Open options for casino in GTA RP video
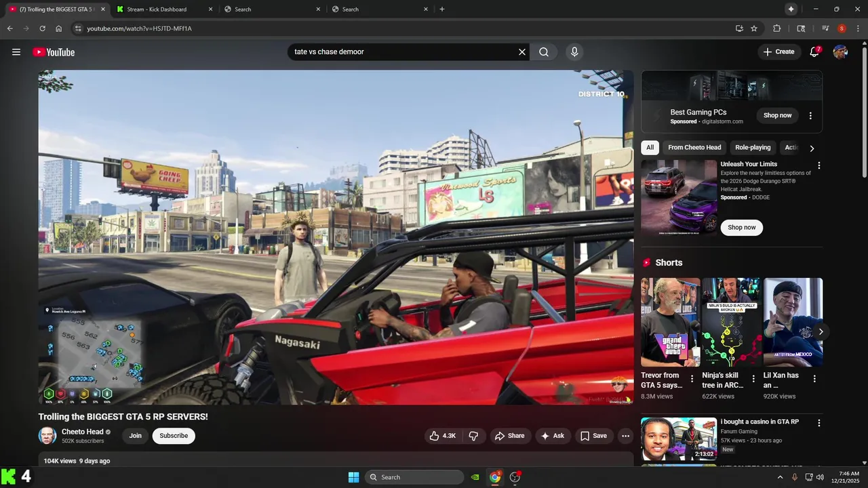Screen dimensions: 868x488 [818, 423]
